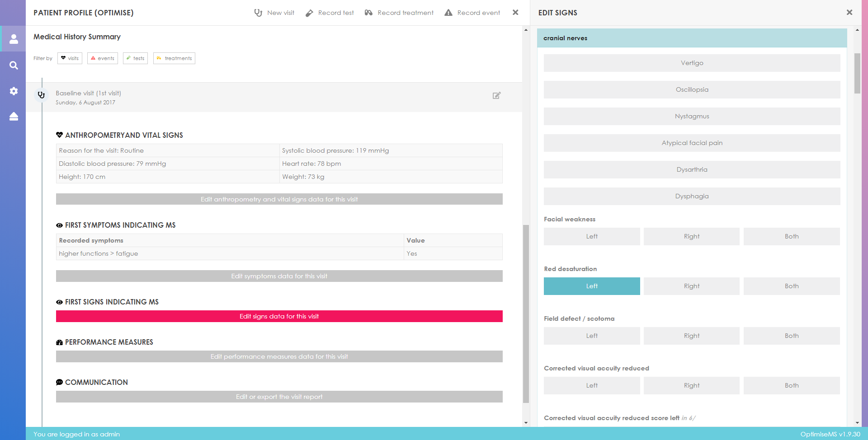Click the edit baseline visit pencil icon
Viewport: 868px width, 440px height.
[496, 95]
